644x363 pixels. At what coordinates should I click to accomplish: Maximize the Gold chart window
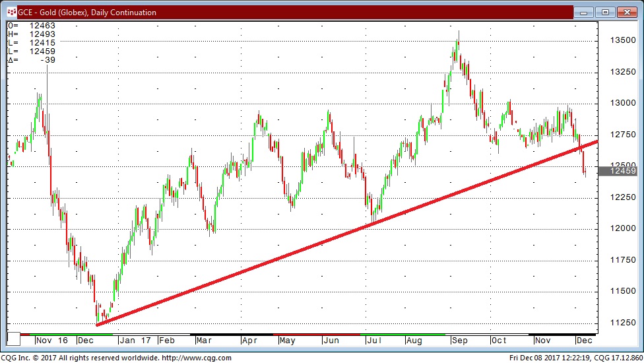605,13
